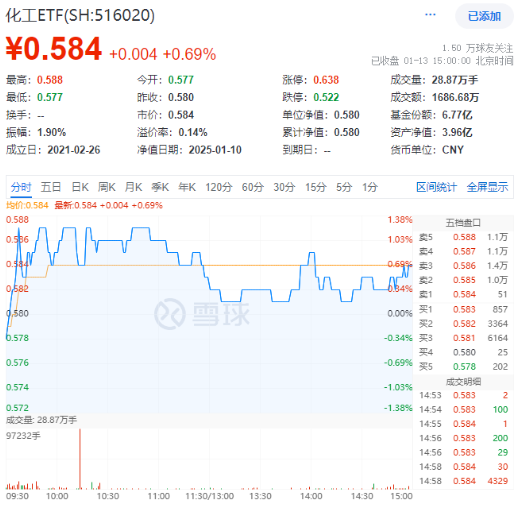
Task: Click the 涨停 value 0.638
Action: tap(326, 80)
